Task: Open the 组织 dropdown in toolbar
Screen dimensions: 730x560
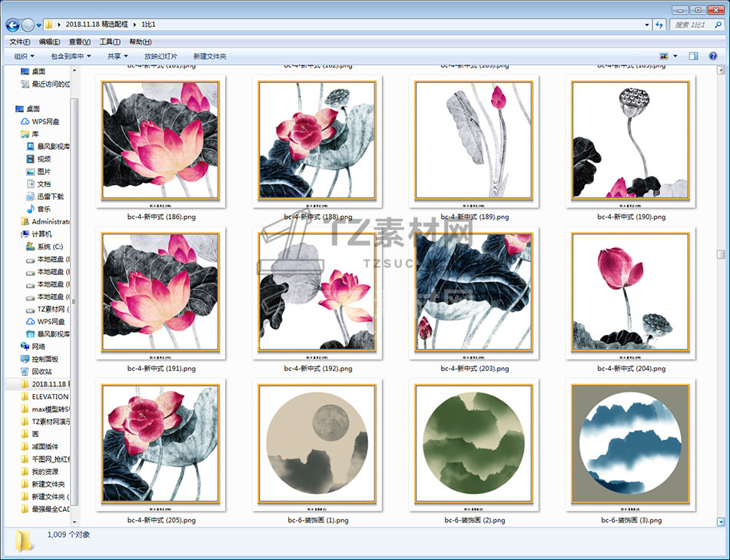Action: click(24, 56)
